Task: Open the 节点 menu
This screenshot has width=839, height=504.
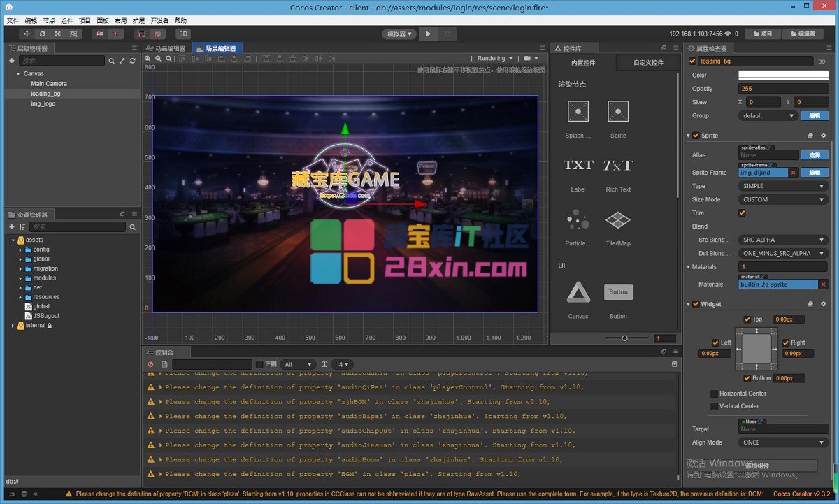Action: 49,21
